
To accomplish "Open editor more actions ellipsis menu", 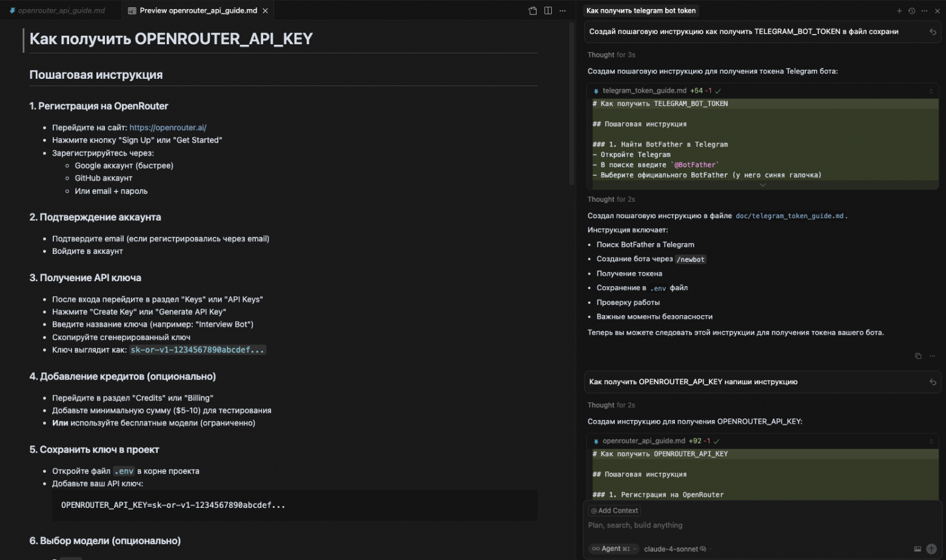I will pos(563,11).
